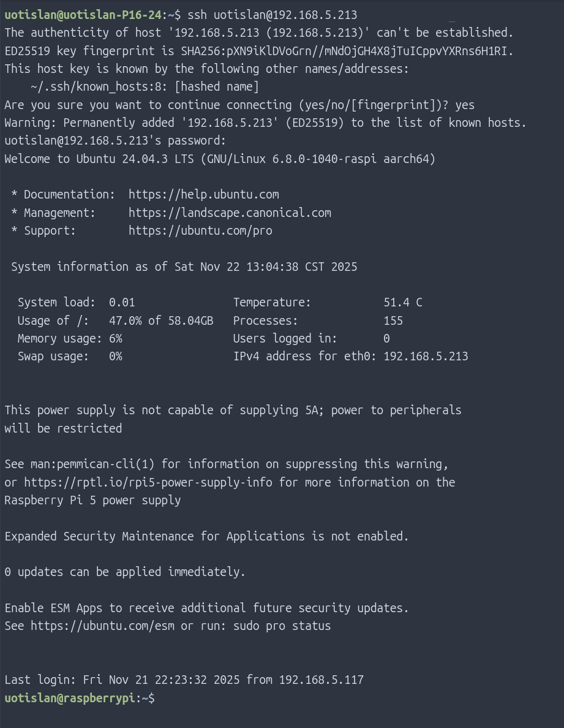Click the eth0 IPv4 address value
Screen dimensions: 564x728
coord(426,357)
